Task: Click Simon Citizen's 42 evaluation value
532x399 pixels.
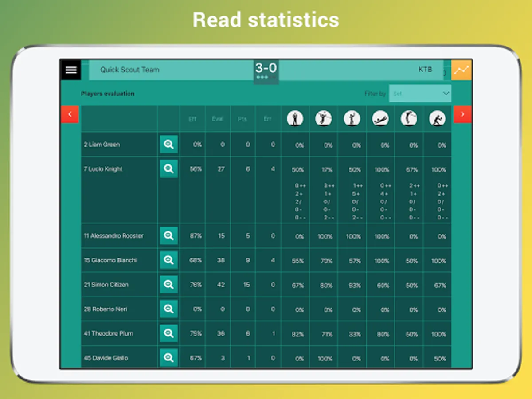Action: [221, 285]
